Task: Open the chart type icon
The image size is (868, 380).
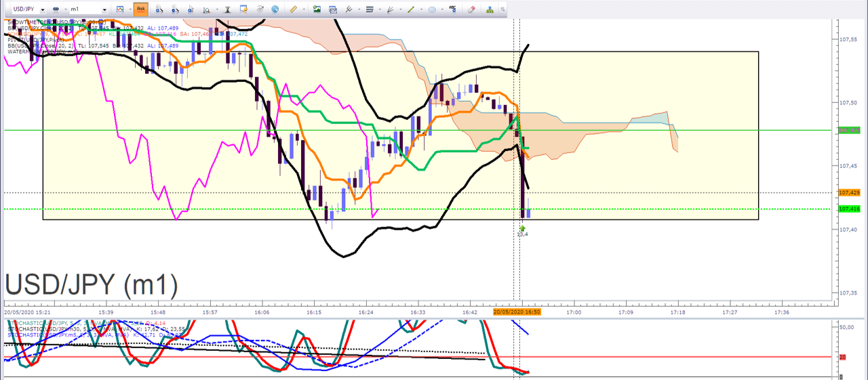Action: 119,9
